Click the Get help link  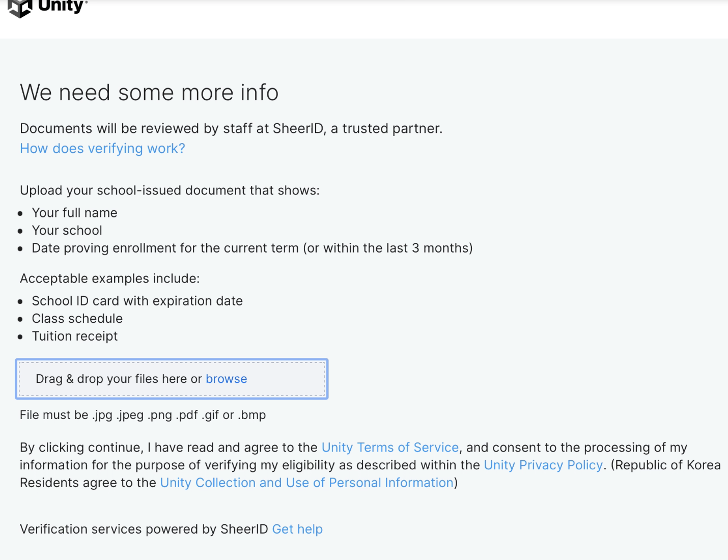point(297,529)
